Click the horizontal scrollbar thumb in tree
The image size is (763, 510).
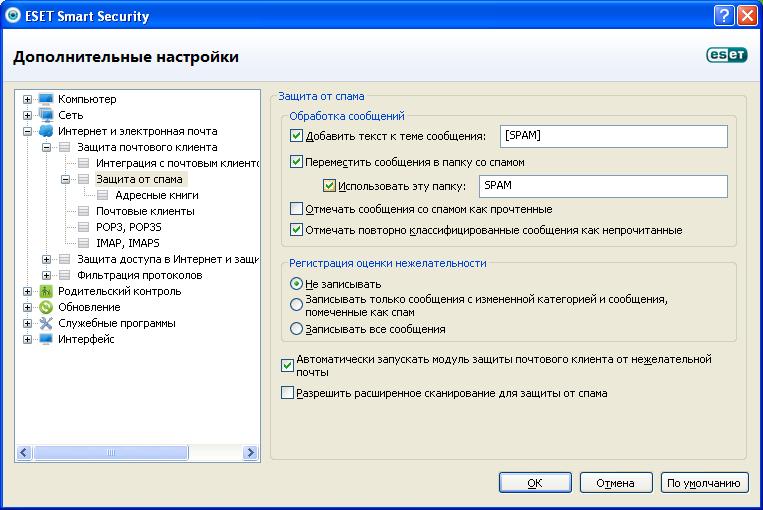(111, 453)
